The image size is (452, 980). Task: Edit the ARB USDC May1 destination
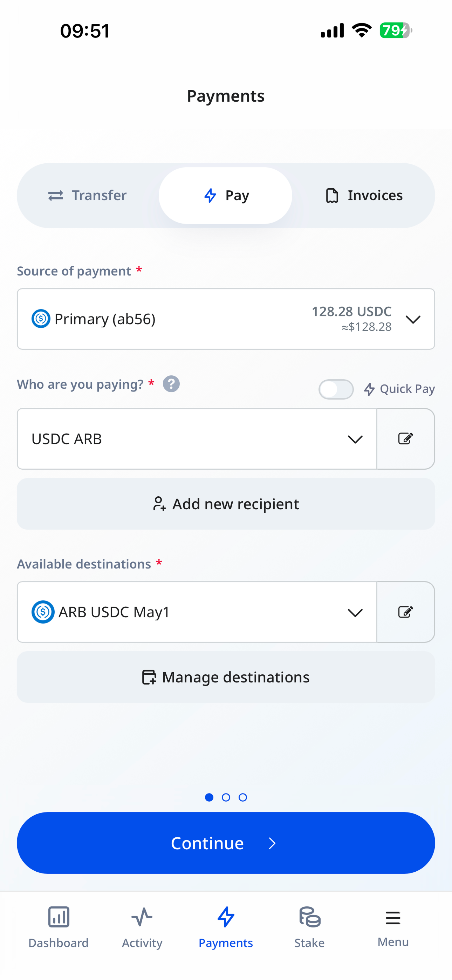(x=405, y=612)
